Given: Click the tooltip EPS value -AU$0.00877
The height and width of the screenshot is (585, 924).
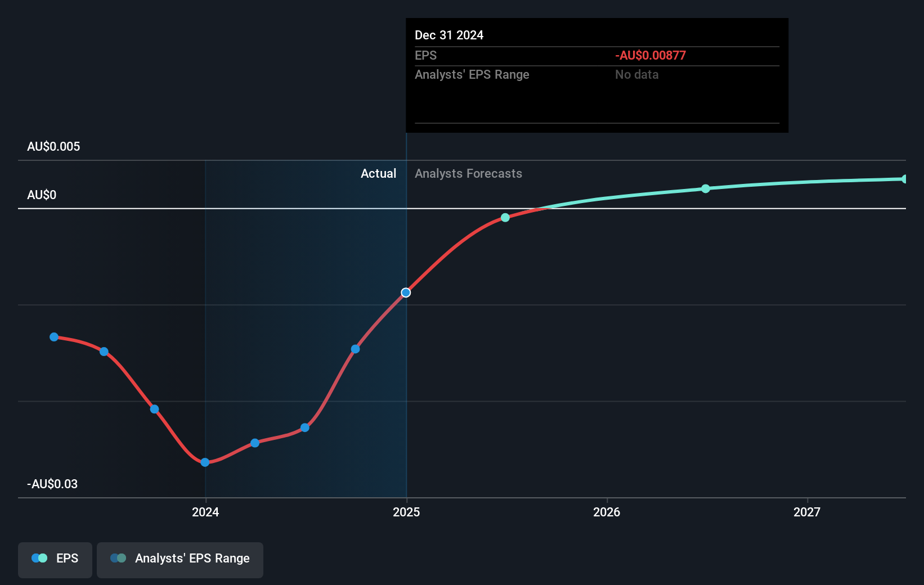Looking at the screenshot, I should [x=651, y=55].
